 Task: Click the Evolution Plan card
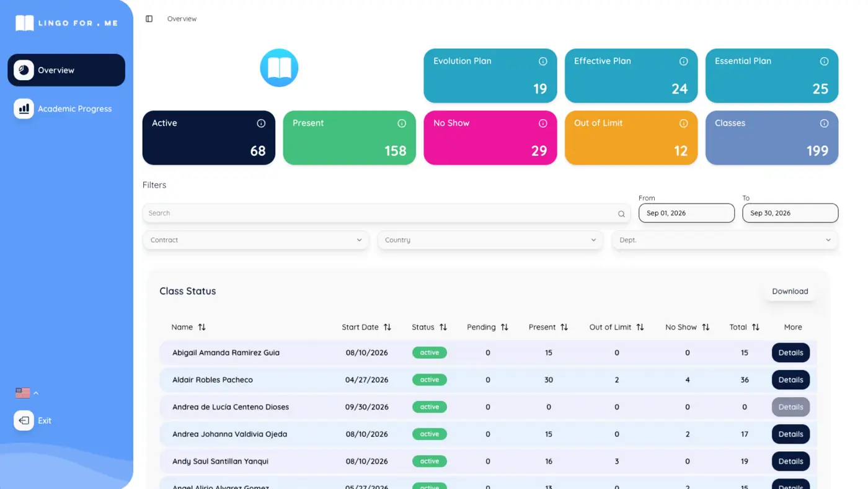coord(490,76)
